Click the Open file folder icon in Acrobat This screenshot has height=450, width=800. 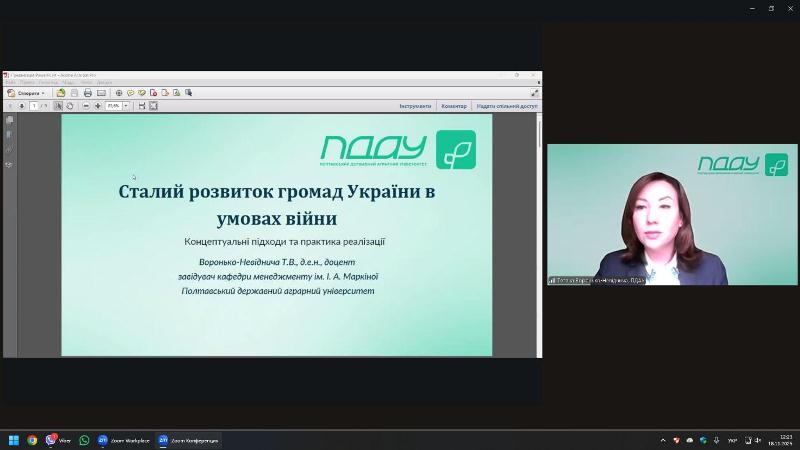(61, 93)
